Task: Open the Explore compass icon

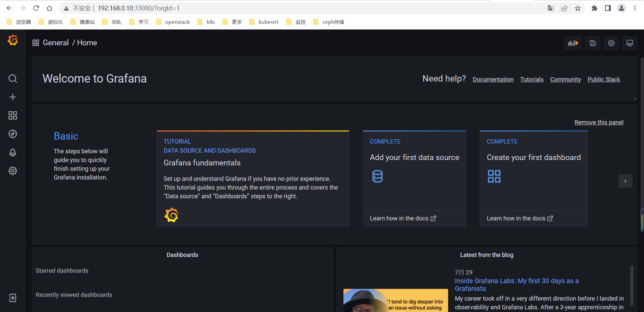Action: pyautogui.click(x=13, y=134)
